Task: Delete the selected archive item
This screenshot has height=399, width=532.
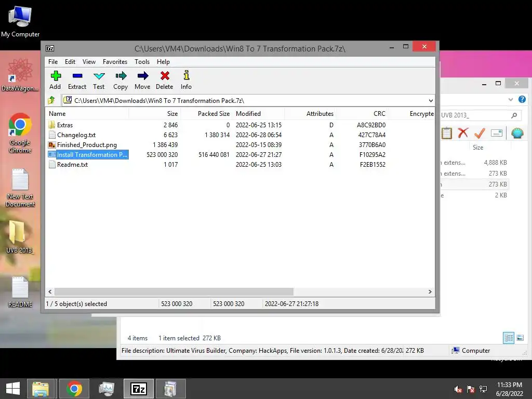Action: 165,80
